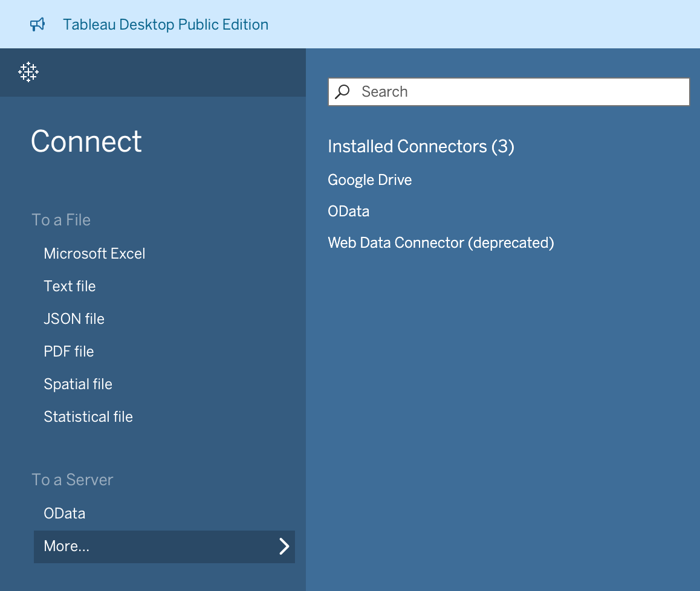Open Web Data Connector (deprecated)
The width and height of the screenshot is (700, 591).
pyautogui.click(x=441, y=243)
